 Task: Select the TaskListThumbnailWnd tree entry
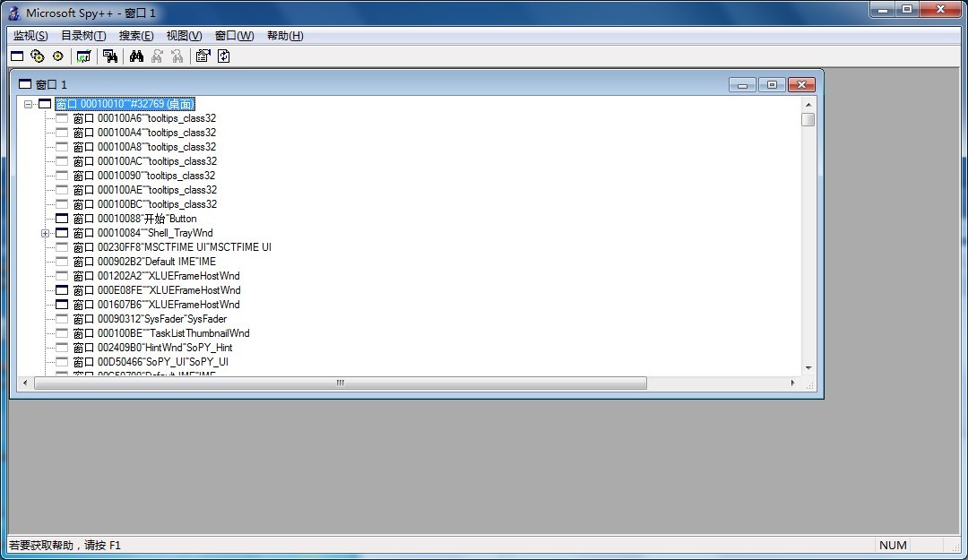point(161,333)
